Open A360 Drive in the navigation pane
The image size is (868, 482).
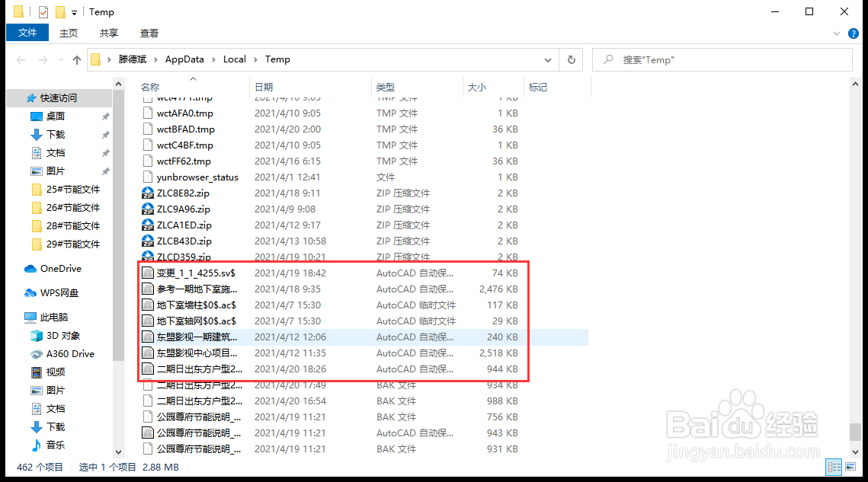tap(70, 353)
